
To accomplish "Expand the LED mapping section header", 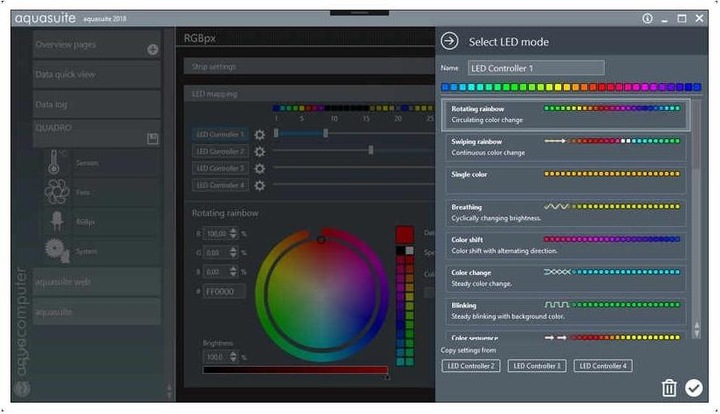I will (x=309, y=94).
